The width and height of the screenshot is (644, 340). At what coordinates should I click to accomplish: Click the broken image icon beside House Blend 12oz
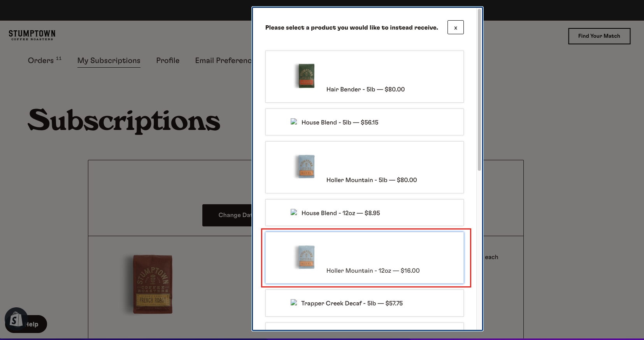click(294, 212)
